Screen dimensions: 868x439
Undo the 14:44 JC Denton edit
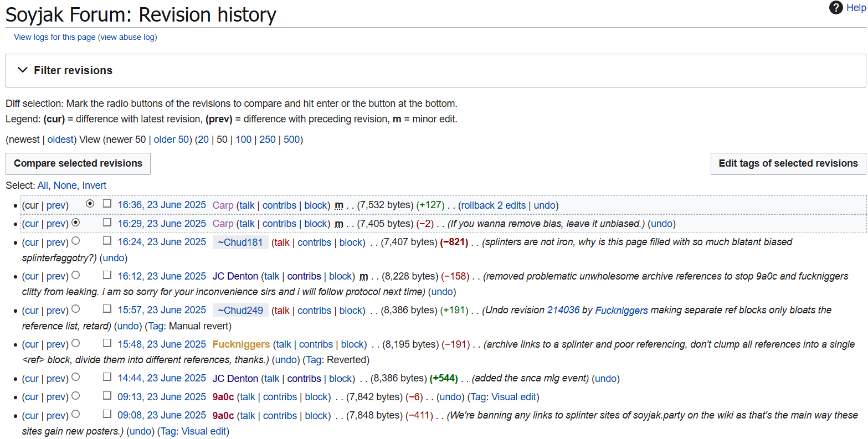605,379
